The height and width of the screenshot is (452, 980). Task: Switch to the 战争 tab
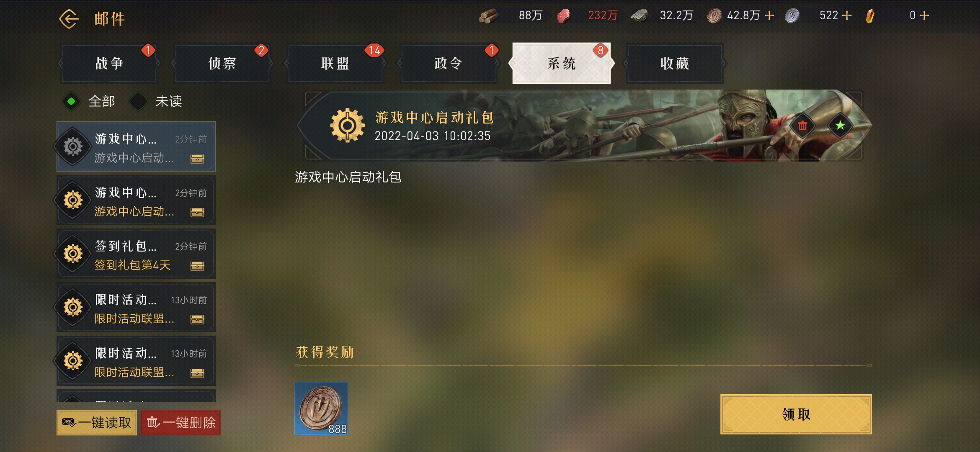click(x=109, y=63)
